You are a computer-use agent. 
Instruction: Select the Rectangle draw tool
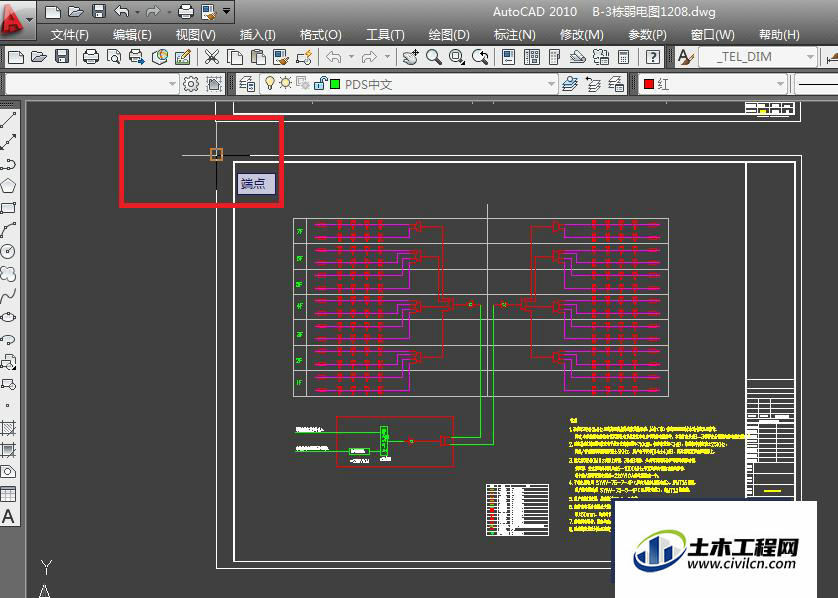[x=8, y=207]
